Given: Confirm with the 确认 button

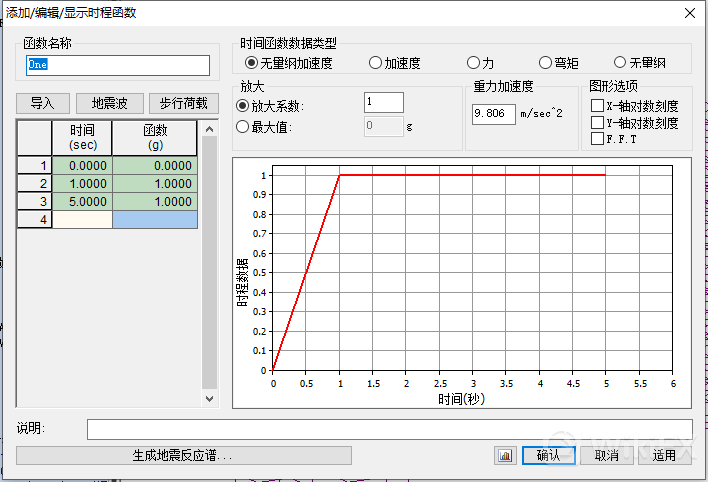Looking at the screenshot, I should click(548, 455).
